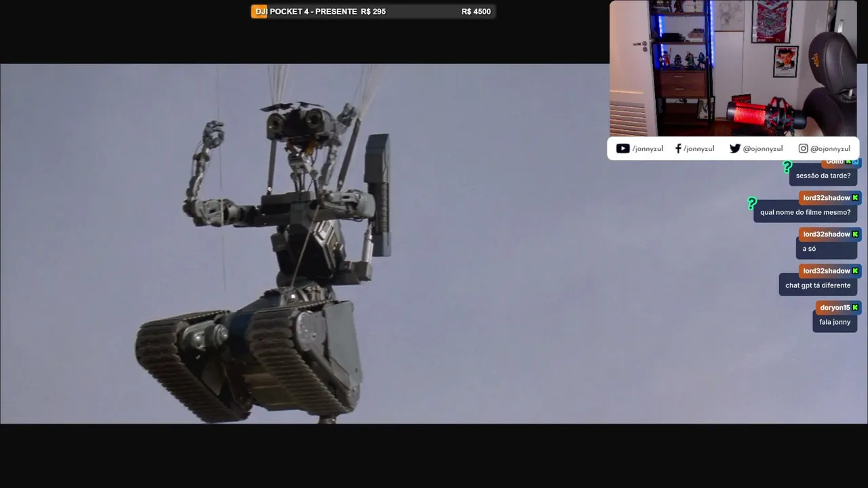Open the /jonnyzul Facebook handle
Screen dimensions: 868x488
(x=698, y=148)
